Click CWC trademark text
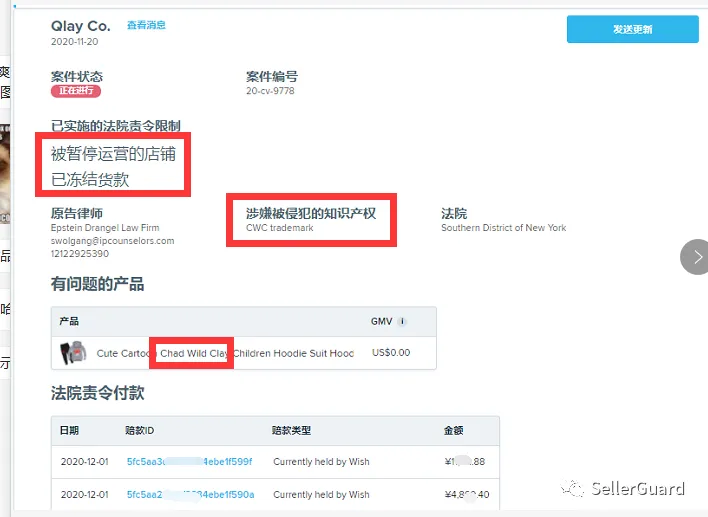This screenshot has height=517, width=708. click(x=279, y=228)
